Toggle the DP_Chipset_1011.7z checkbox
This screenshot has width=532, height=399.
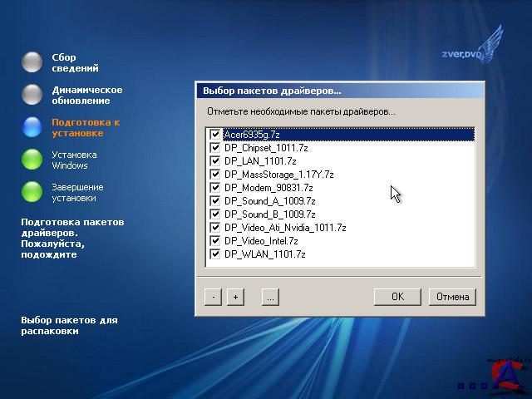[216, 147]
